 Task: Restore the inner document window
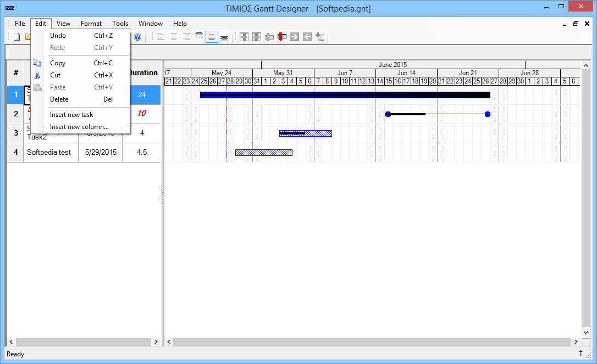(x=576, y=24)
